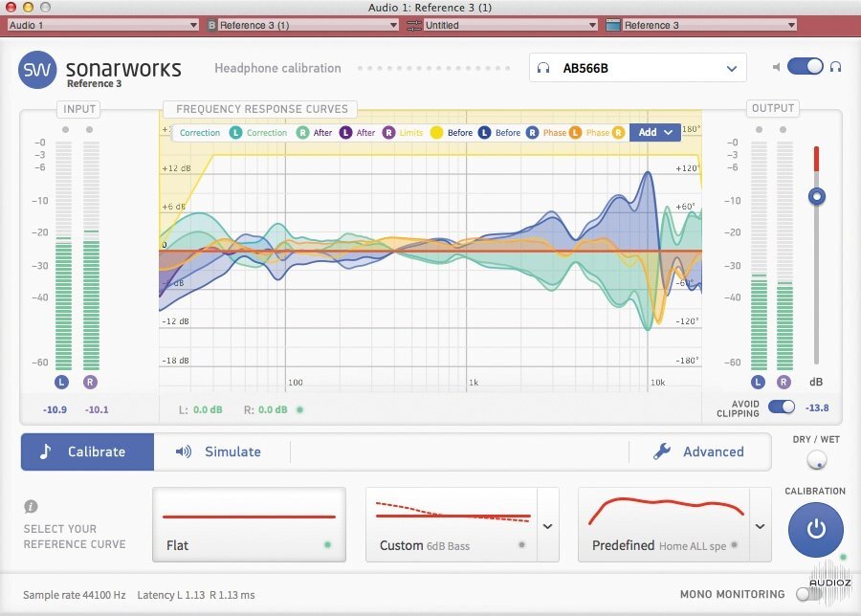Select the Simulate tab
The width and height of the screenshot is (861, 616).
[220, 451]
